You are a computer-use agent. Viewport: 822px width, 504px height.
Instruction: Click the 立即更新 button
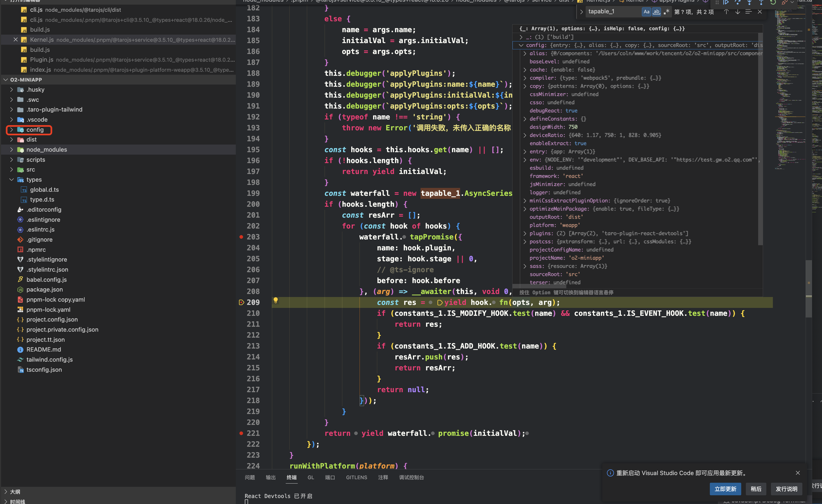[x=725, y=489]
